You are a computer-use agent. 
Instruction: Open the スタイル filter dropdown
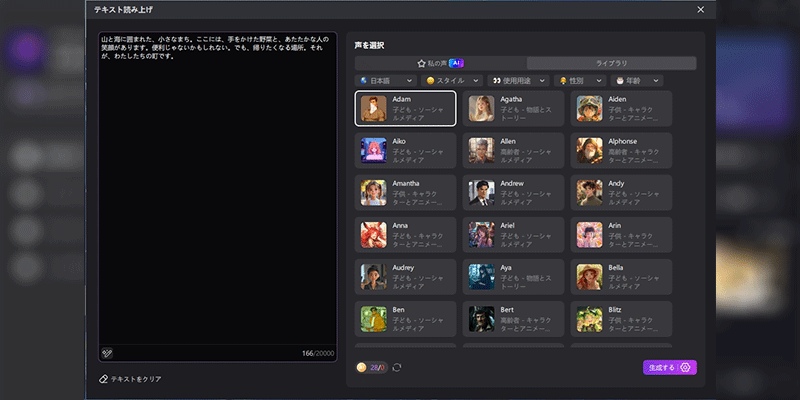pyautogui.click(x=452, y=81)
